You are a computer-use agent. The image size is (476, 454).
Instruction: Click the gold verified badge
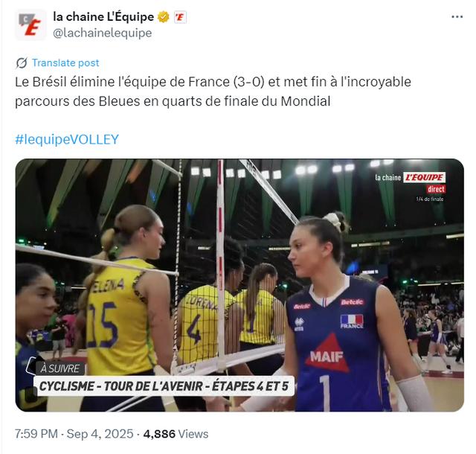[164, 17]
